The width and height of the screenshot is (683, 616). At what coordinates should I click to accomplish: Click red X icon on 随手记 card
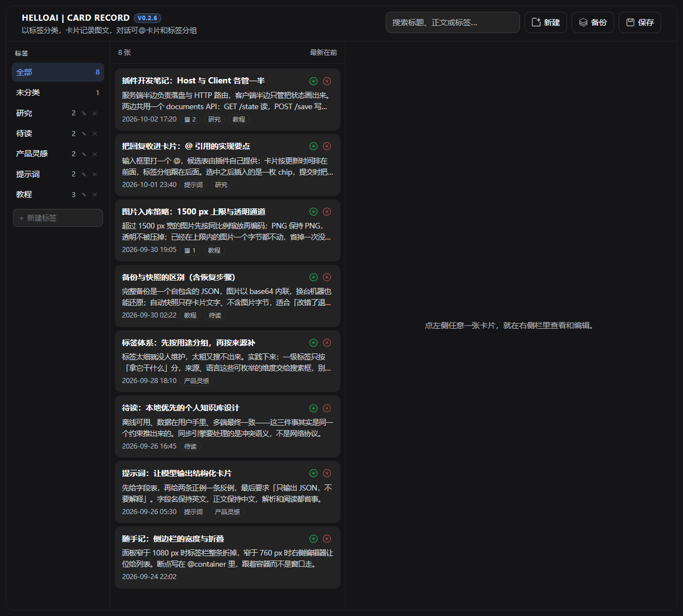327,539
